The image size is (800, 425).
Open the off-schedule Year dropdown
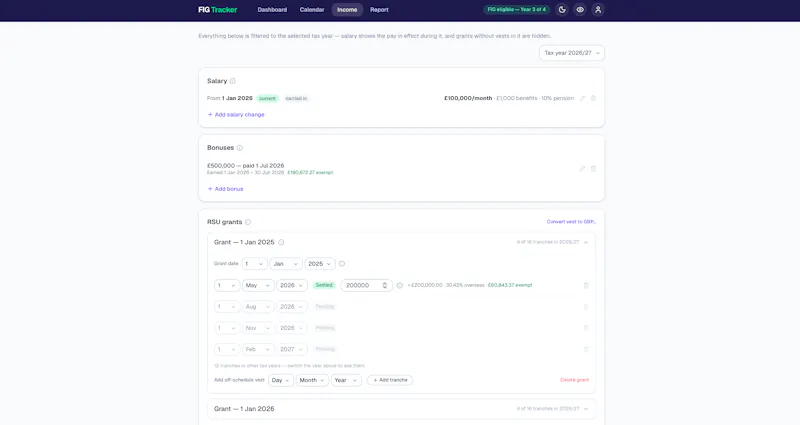pos(346,380)
